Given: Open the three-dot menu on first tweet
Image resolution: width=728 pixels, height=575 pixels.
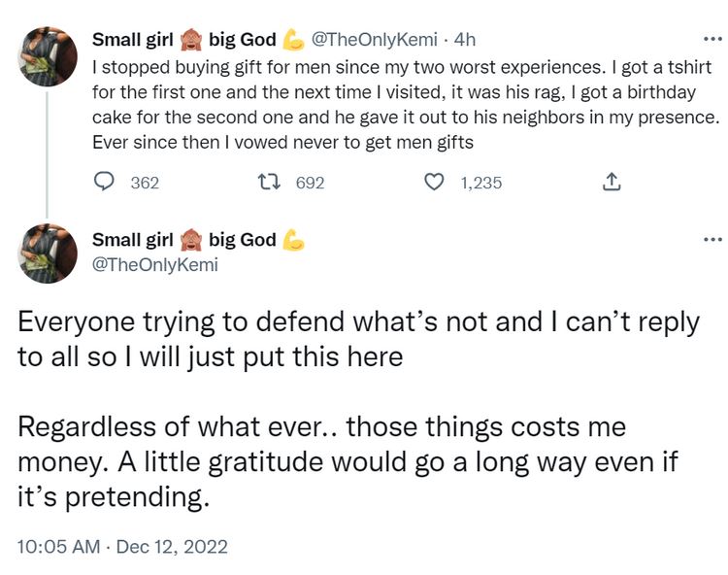Looking at the screenshot, I should point(713,40).
